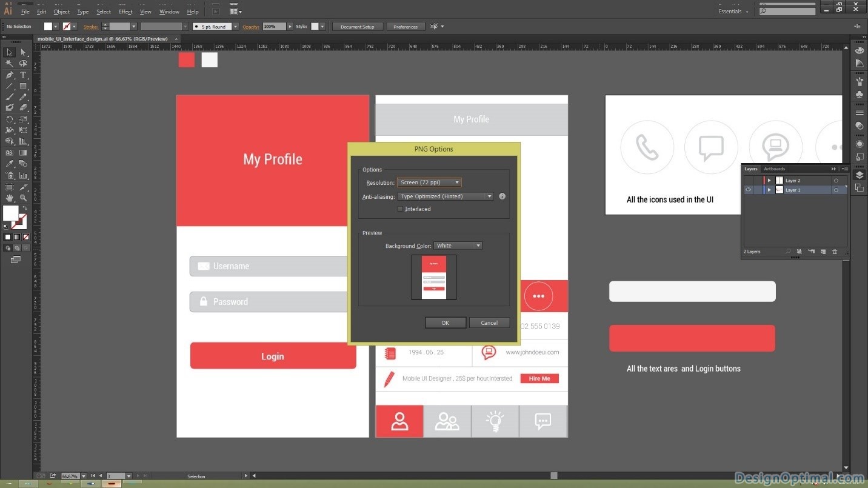This screenshot has height=488, width=868.
Task: Click the create new layer icon
Action: click(x=823, y=252)
